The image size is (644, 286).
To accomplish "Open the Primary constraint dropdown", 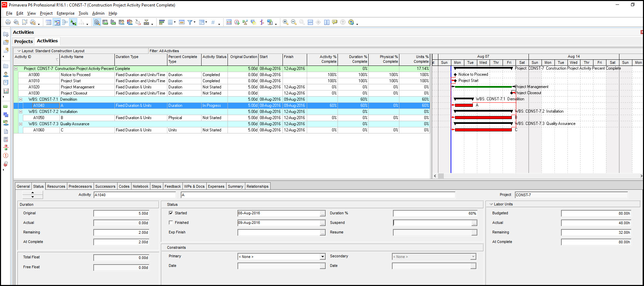I will pos(323,257).
